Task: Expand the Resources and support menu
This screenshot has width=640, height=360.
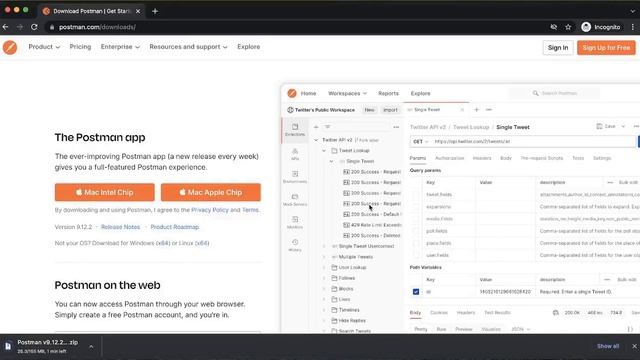Action: [x=188, y=47]
